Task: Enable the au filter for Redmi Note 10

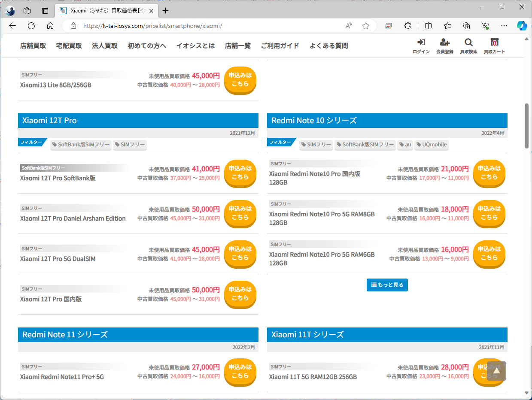Action: tap(405, 145)
